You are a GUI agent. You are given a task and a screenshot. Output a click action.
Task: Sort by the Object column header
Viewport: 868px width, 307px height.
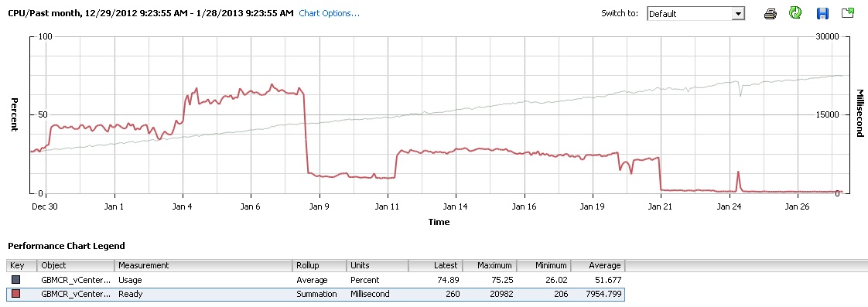[x=75, y=265]
